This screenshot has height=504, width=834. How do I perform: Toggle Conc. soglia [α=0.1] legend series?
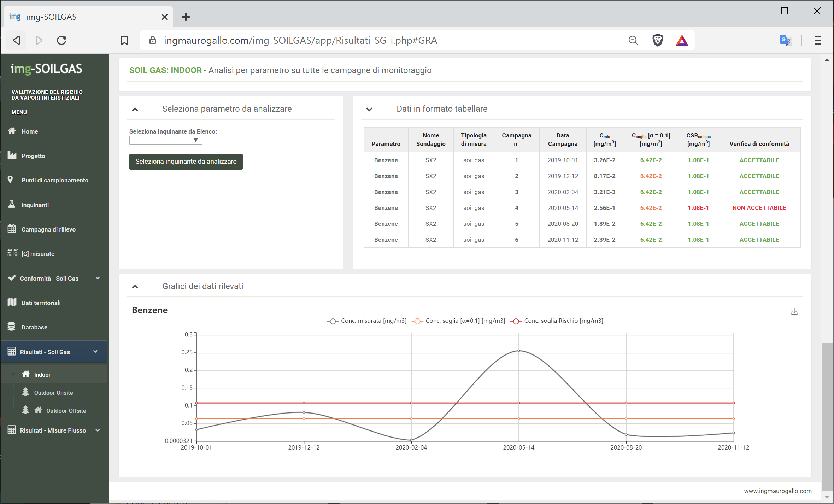click(458, 321)
